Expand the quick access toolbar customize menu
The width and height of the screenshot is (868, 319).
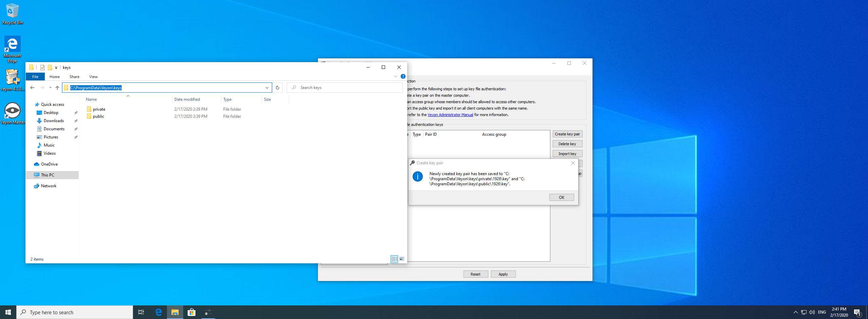click(x=56, y=68)
